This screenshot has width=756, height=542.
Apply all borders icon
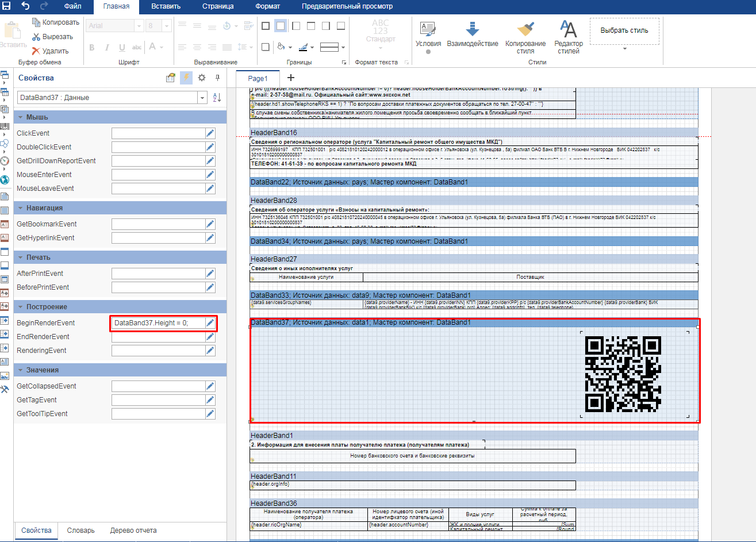coord(266,26)
